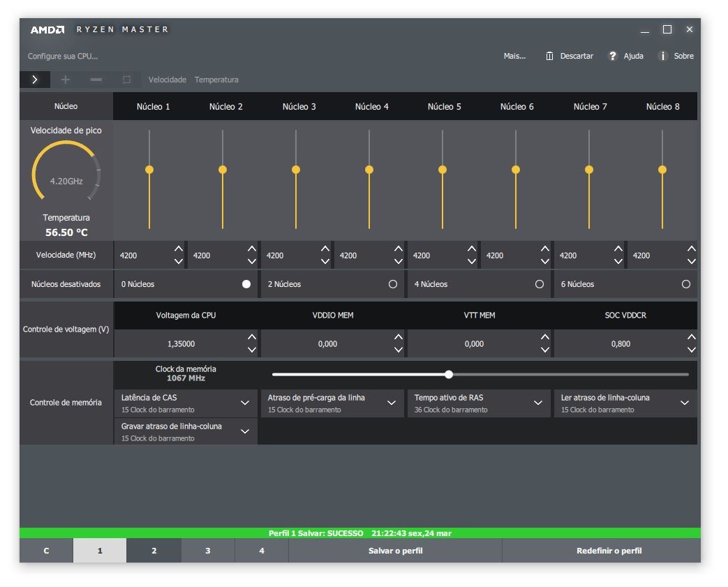728x587 pixels.
Task: Click the Núcleo 3 column header
Action: click(299, 106)
